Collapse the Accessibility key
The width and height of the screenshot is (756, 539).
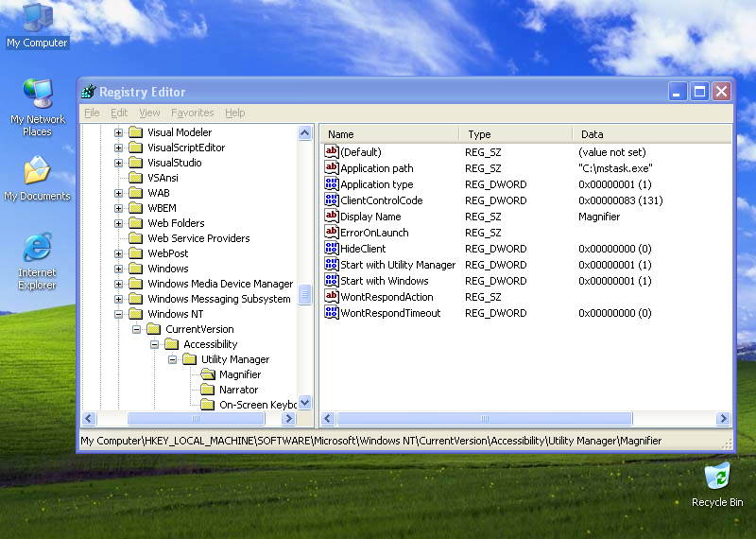(x=154, y=344)
